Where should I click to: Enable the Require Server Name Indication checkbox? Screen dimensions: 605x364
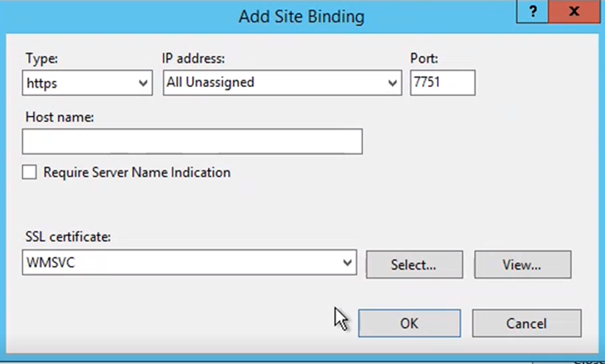pos(29,172)
